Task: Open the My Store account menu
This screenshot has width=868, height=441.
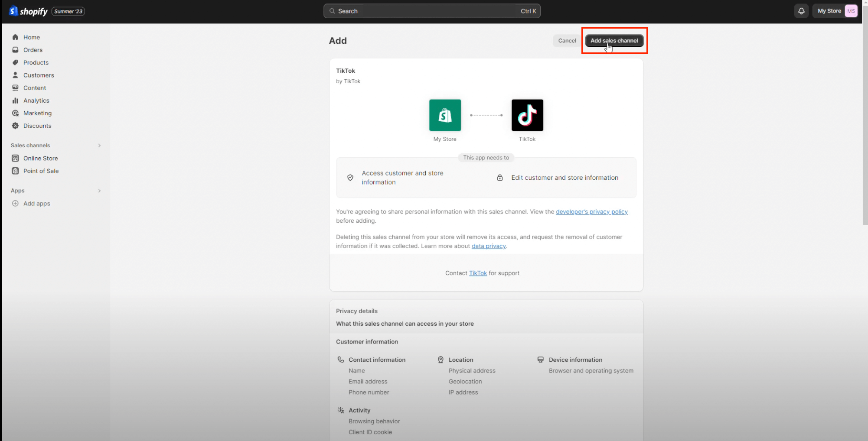Action: point(837,11)
